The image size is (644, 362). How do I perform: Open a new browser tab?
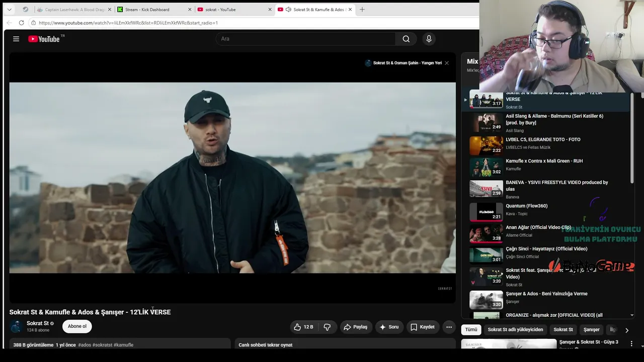click(x=362, y=9)
